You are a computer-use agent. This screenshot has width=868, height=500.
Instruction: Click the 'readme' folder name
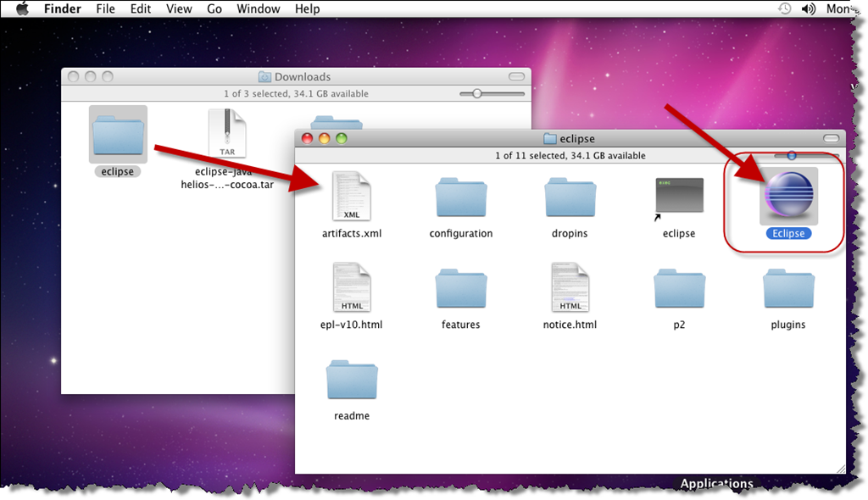click(352, 416)
